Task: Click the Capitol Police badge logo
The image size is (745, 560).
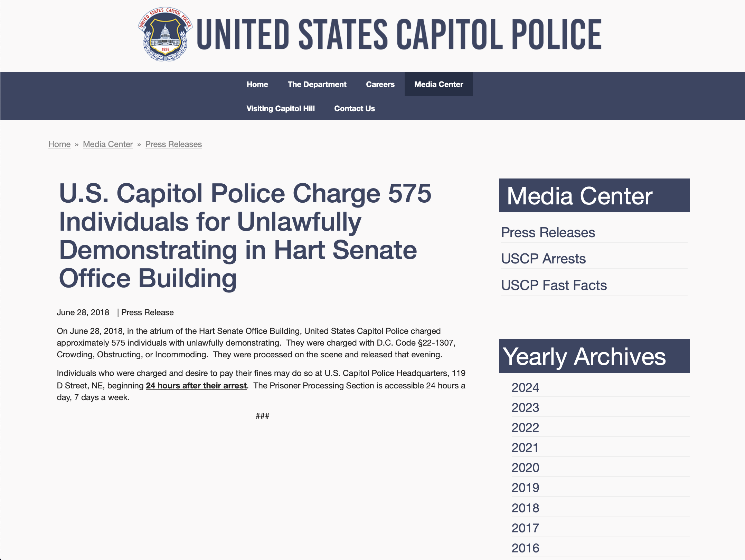Action: tap(165, 34)
